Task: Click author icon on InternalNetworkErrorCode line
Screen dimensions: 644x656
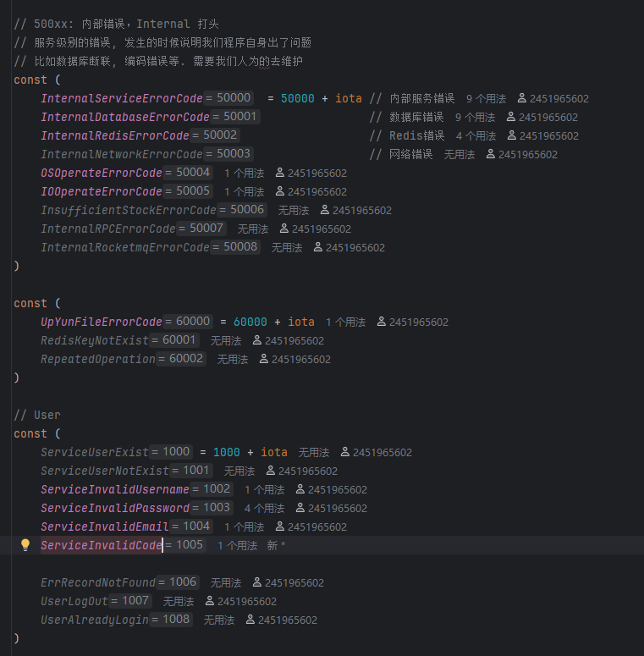Action: click(490, 154)
